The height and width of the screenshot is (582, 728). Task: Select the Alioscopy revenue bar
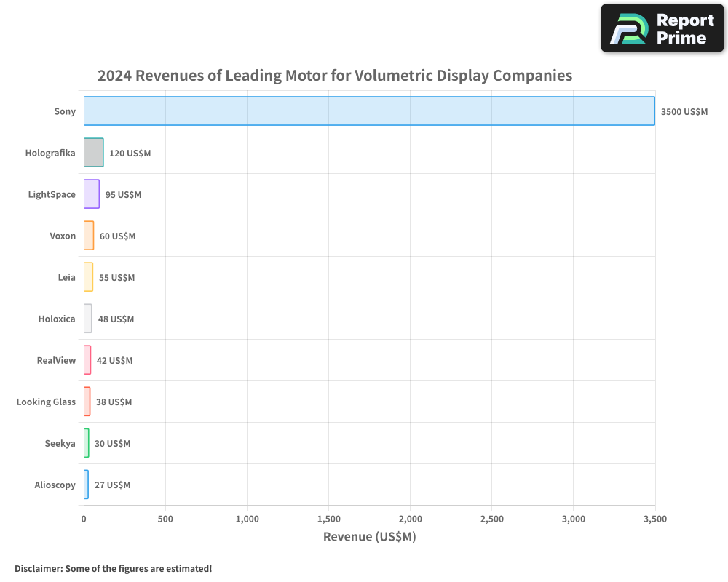tap(85, 485)
